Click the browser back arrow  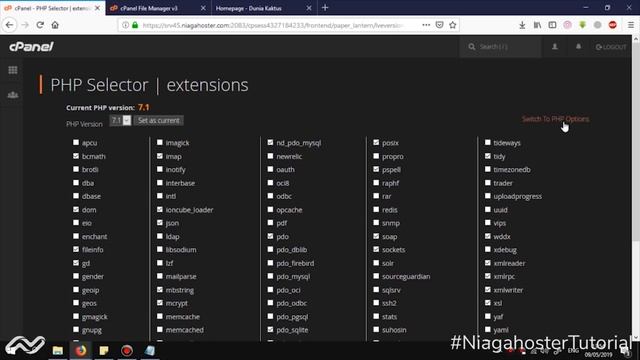pyautogui.click(x=9, y=25)
